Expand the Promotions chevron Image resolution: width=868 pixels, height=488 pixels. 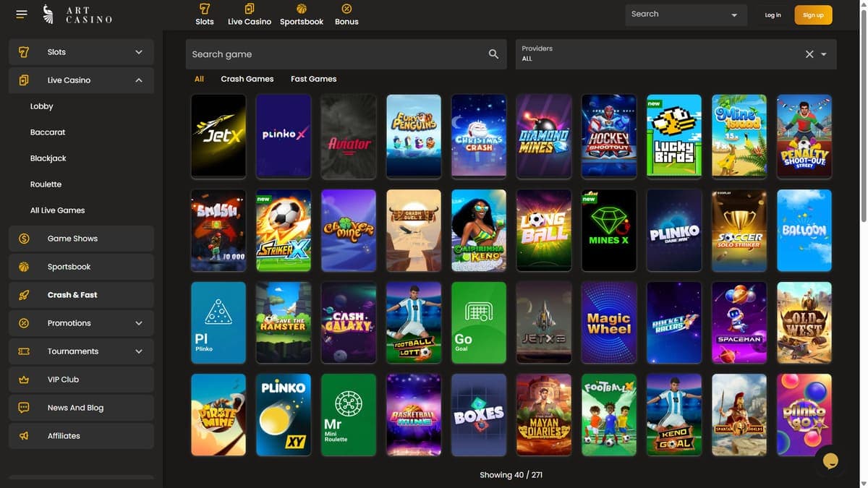click(139, 323)
